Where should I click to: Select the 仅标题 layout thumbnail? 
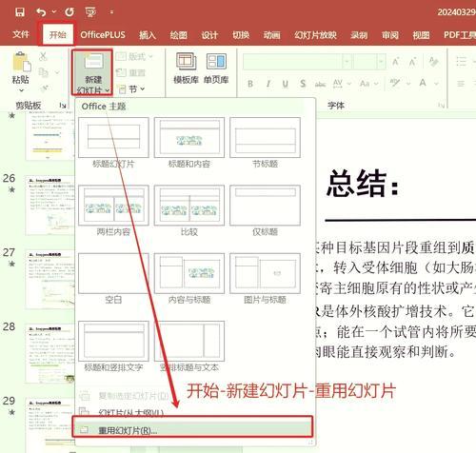click(265, 206)
